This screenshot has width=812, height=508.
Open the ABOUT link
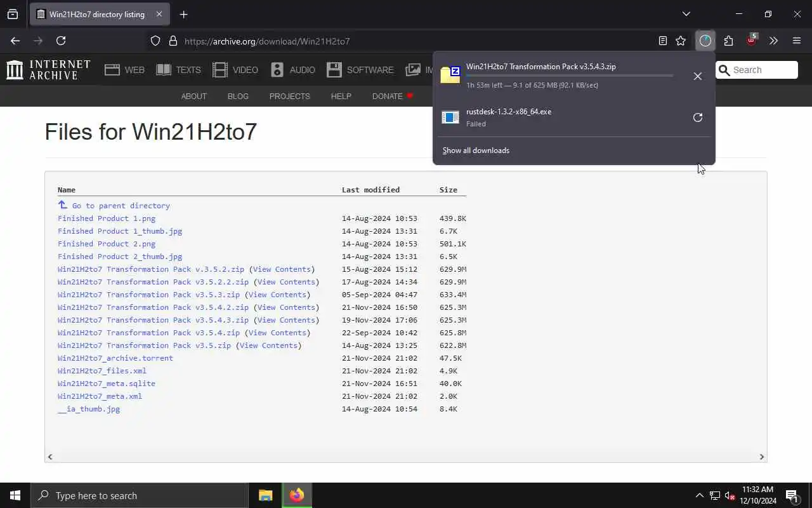pos(193,96)
